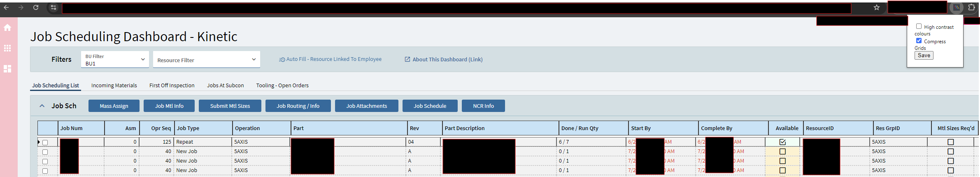Viewport: 980px width, 177px height.
Task: Click the Save button in popup
Action: click(x=924, y=56)
